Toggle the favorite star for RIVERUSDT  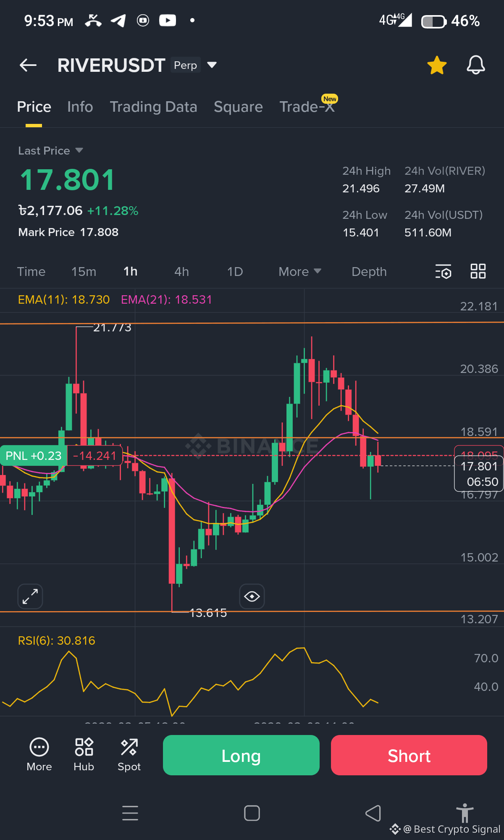click(x=437, y=65)
